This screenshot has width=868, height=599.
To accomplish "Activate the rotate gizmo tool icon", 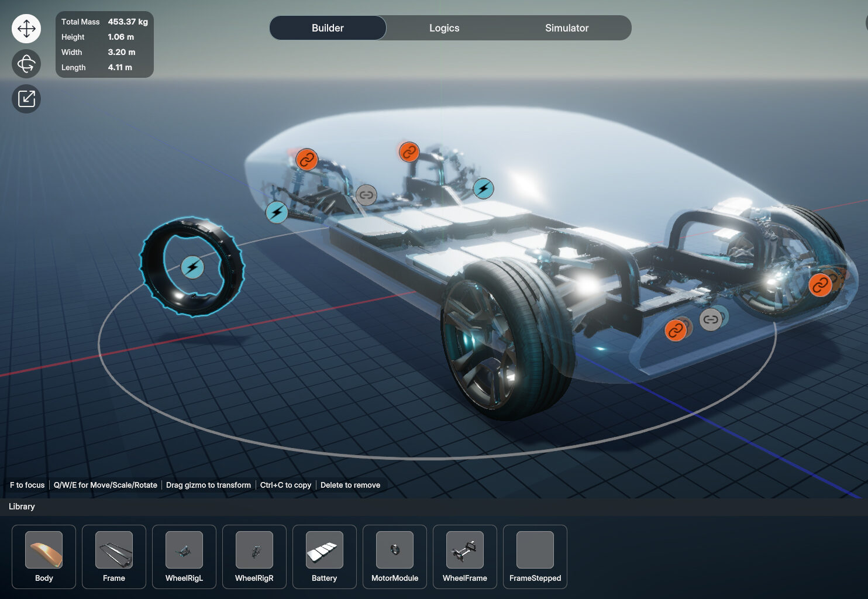I will (x=26, y=64).
